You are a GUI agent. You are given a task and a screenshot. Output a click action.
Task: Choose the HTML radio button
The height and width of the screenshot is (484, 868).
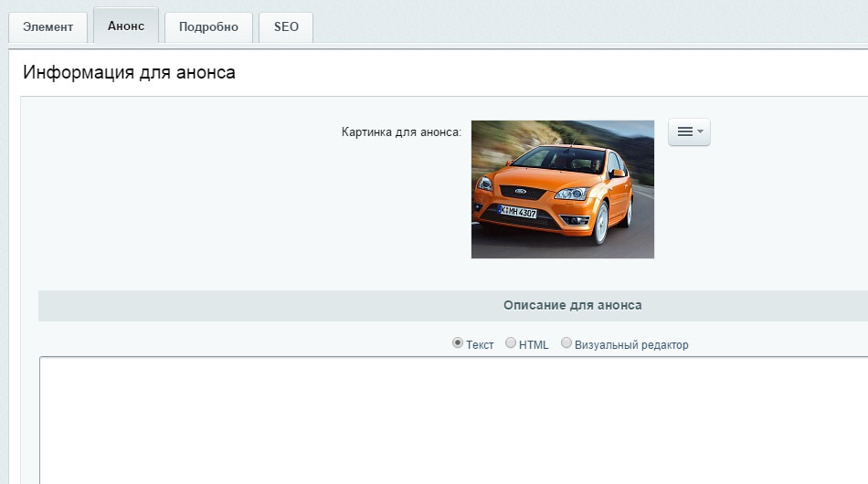[x=511, y=343]
